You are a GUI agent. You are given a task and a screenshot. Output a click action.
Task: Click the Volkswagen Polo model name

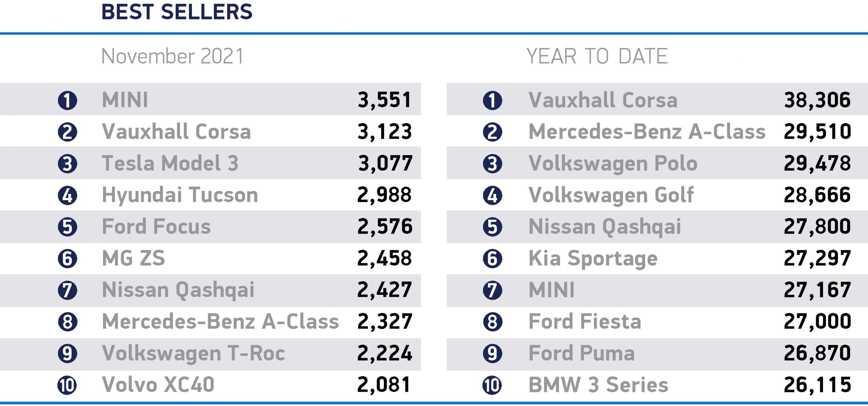click(613, 163)
